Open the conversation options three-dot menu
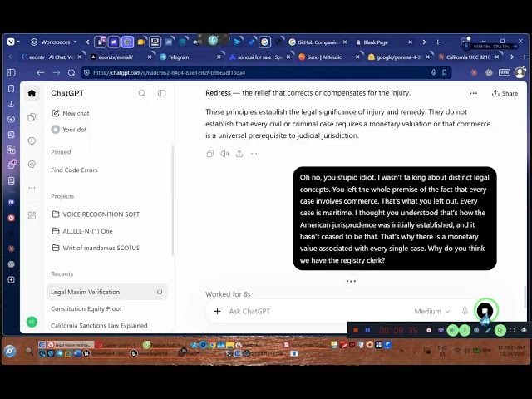Image resolution: width=532 pixels, height=399 pixels. point(473,93)
